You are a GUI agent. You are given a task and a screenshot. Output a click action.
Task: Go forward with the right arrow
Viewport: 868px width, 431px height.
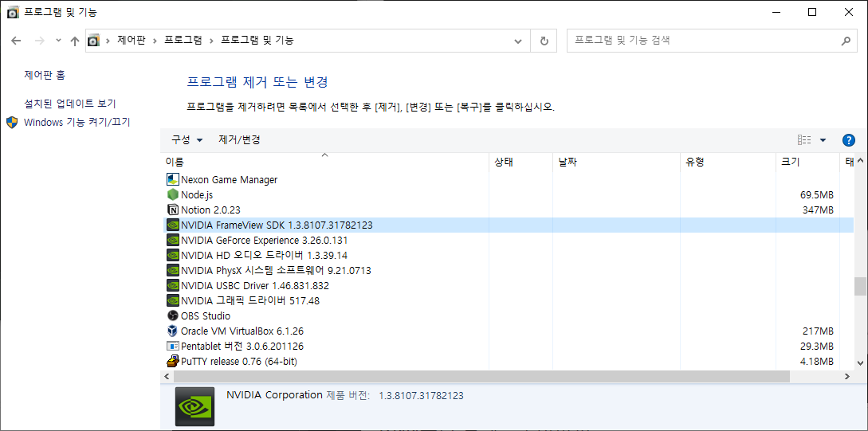[x=39, y=41]
